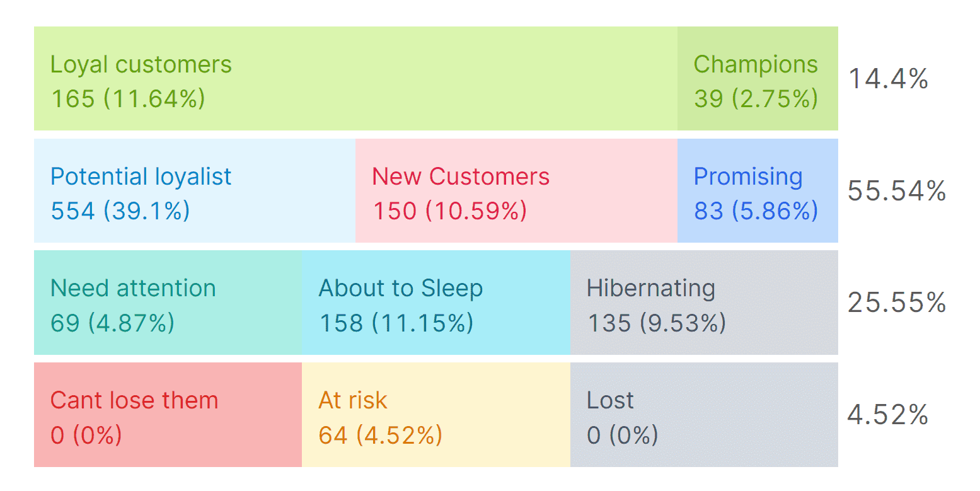The height and width of the screenshot is (491, 980).
Task: Click the 55.54% row total
Action: [x=896, y=191]
